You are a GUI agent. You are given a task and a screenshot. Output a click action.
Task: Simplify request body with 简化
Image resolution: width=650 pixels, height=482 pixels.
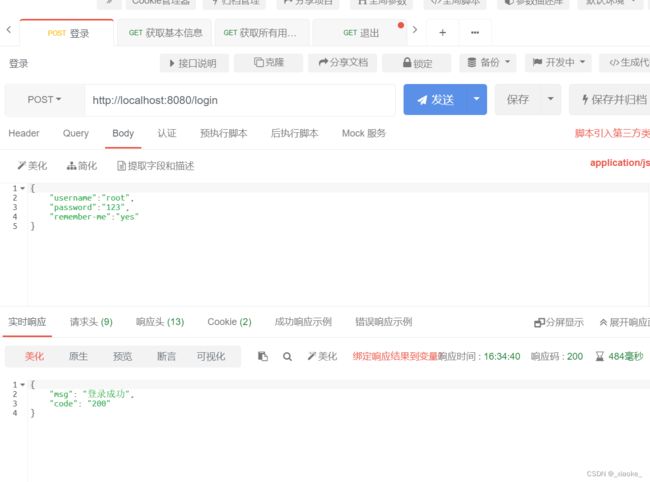[82, 166]
